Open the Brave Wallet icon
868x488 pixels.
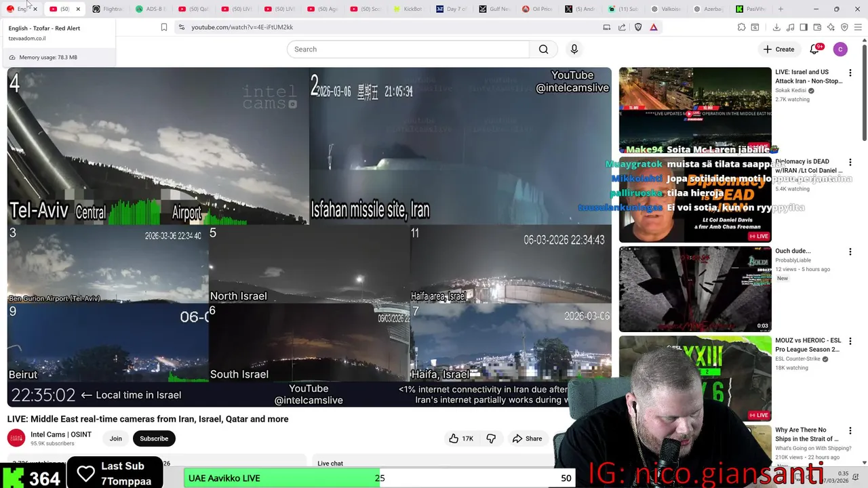coord(817,27)
